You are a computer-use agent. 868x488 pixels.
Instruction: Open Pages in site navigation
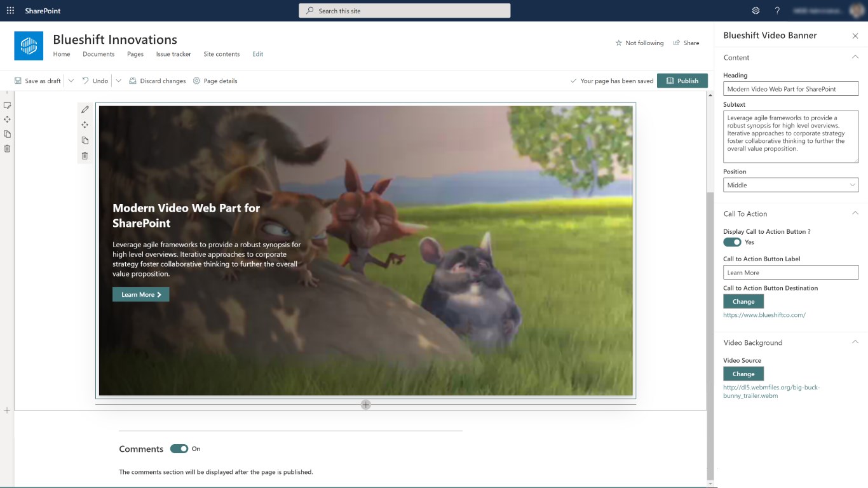135,54
